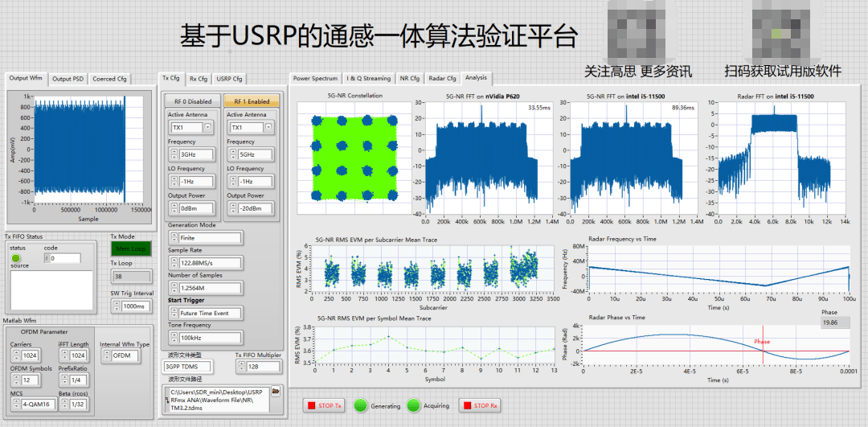The height and width of the screenshot is (427, 868).
Task: Toggle the RF 0 Disabled button
Action: click(193, 101)
